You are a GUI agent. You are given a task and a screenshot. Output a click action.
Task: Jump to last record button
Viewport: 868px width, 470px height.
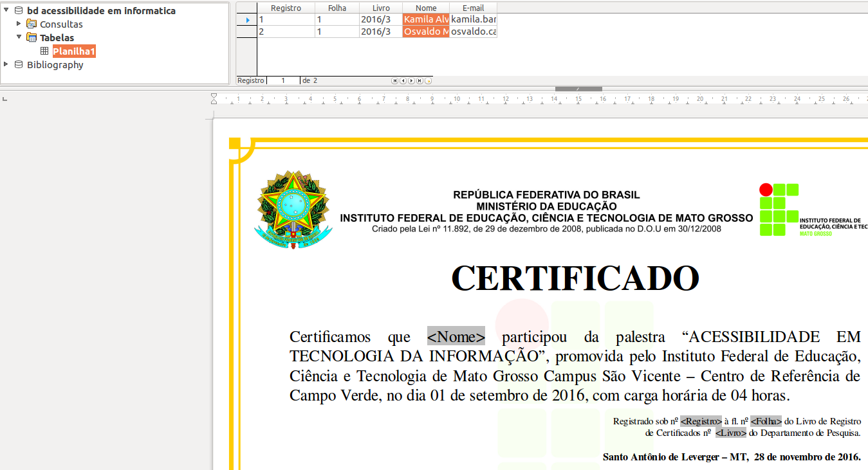pyautogui.click(x=420, y=81)
